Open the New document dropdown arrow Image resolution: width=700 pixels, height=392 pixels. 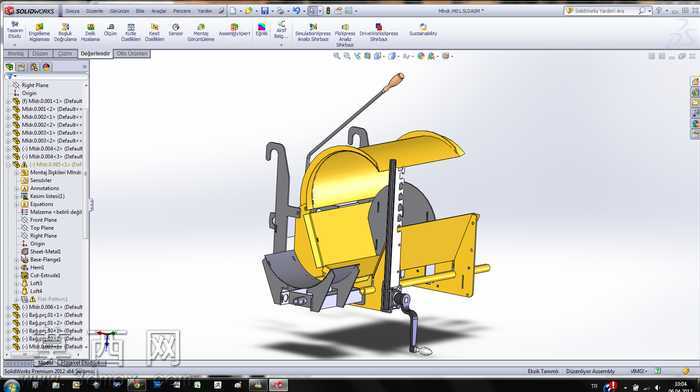[x=240, y=11]
